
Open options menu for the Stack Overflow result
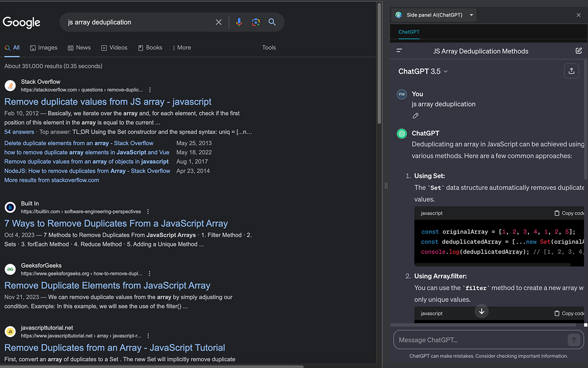(150, 89)
